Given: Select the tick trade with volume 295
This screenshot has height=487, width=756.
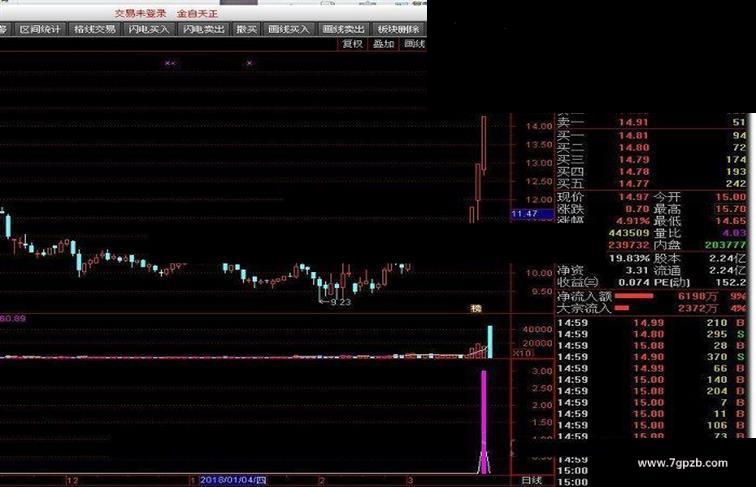Looking at the screenshot, I should (x=651, y=334).
